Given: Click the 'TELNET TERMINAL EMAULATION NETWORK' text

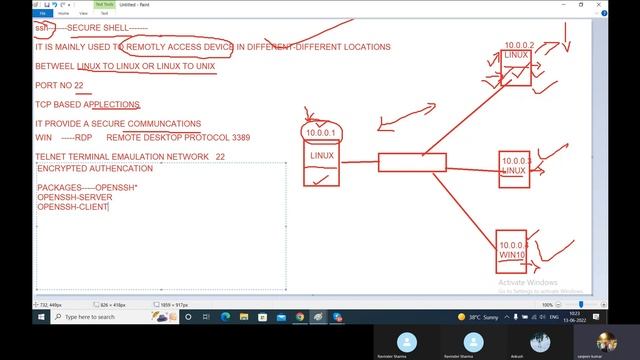Looking at the screenshot, I should [122, 157].
